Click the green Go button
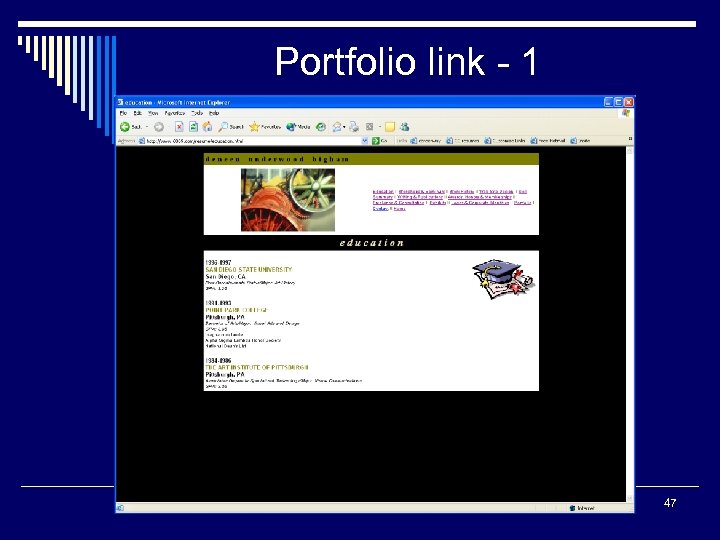The height and width of the screenshot is (540, 720). (x=380, y=141)
